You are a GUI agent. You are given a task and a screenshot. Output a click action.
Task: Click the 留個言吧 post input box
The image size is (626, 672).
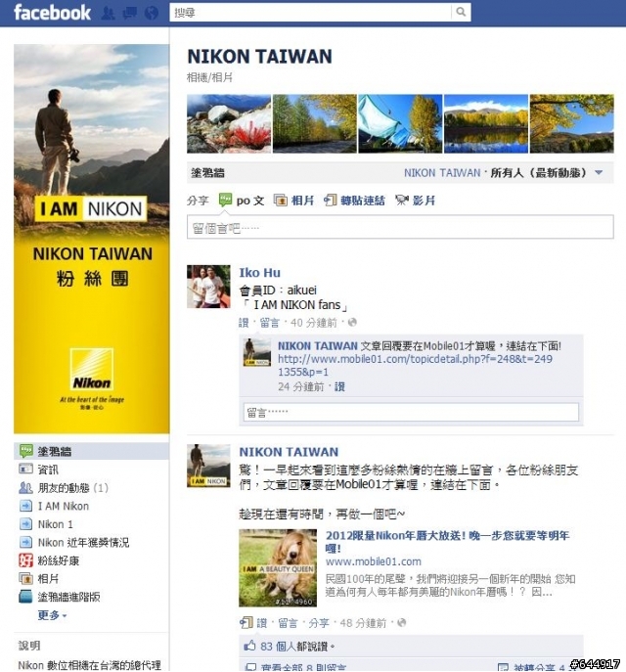click(400, 227)
